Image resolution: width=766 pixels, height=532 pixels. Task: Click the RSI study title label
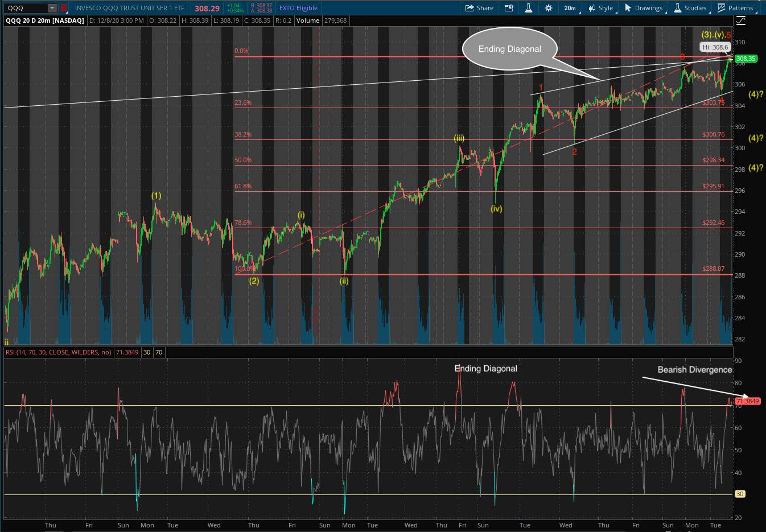(59, 352)
